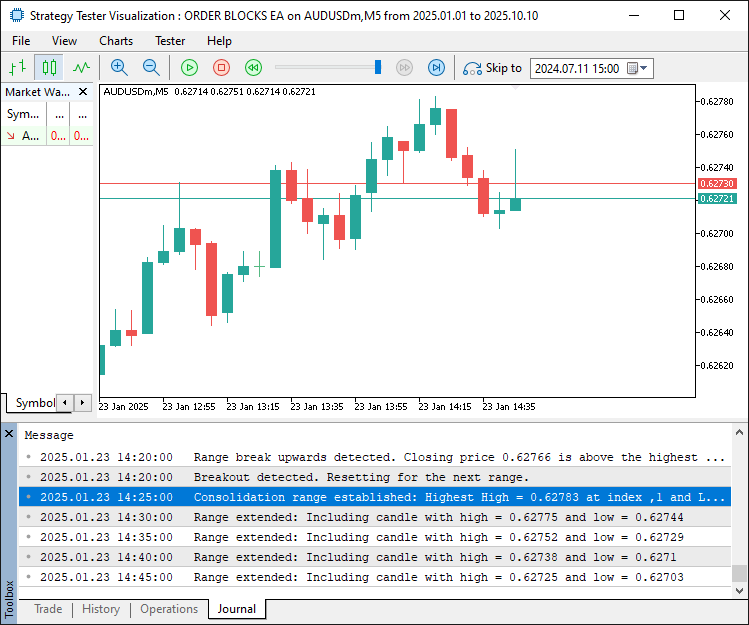
Task: Click the green rewind speed icon
Action: [254, 68]
